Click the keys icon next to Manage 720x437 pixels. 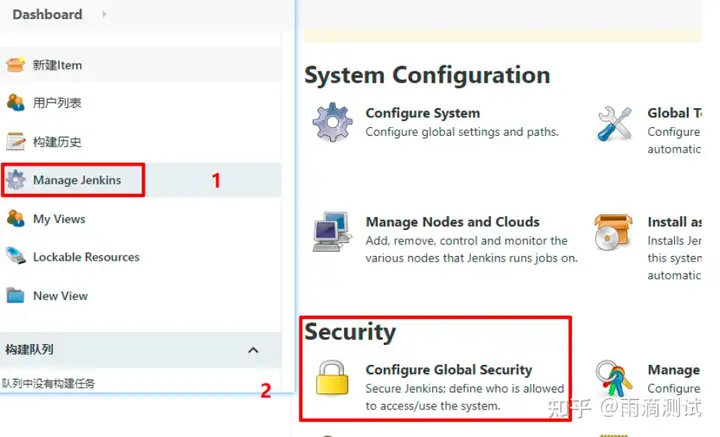tap(613, 378)
